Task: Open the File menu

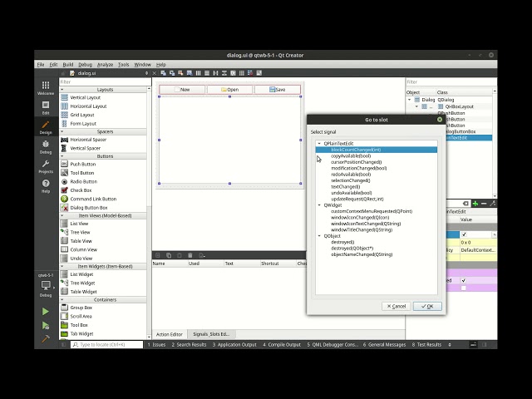Action: [41, 65]
